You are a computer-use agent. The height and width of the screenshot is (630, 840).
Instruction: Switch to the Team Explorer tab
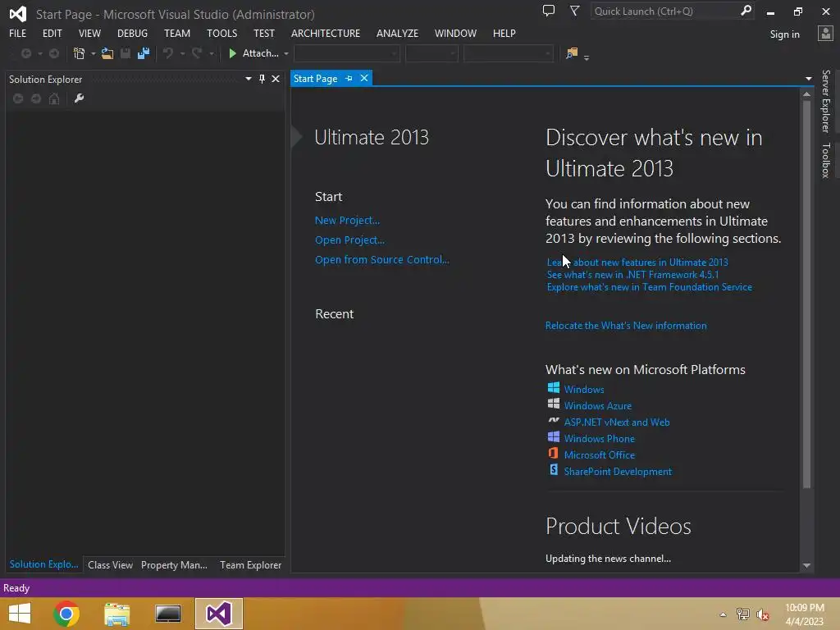click(x=250, y=564)
